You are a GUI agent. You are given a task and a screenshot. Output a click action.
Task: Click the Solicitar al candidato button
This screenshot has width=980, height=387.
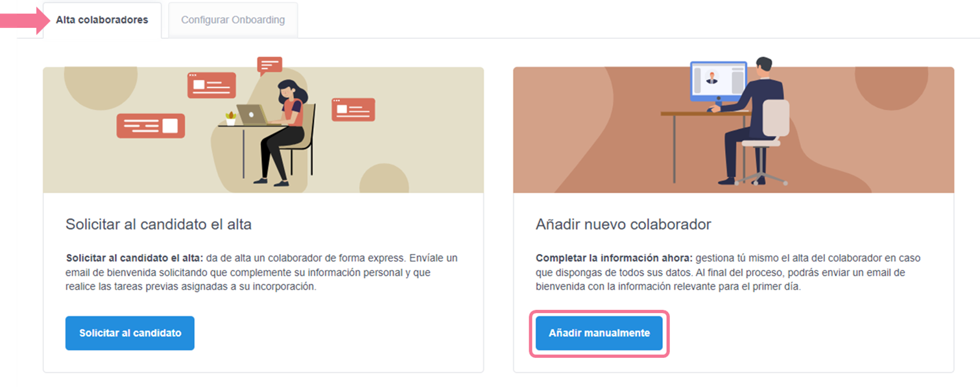tap(130, 333)
